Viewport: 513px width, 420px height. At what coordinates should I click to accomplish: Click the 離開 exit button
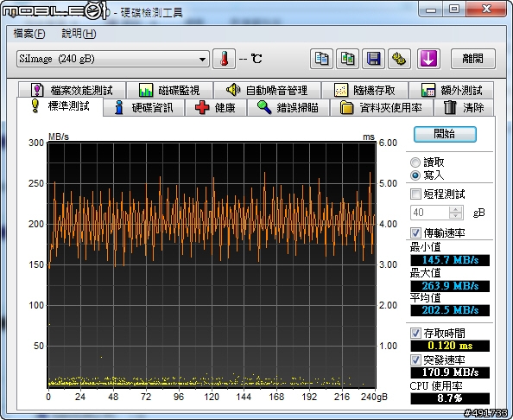click(x=472, y=59)
